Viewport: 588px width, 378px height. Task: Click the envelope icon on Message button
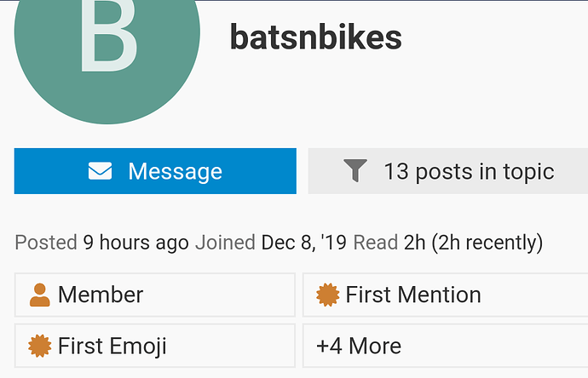pos(100,171)
